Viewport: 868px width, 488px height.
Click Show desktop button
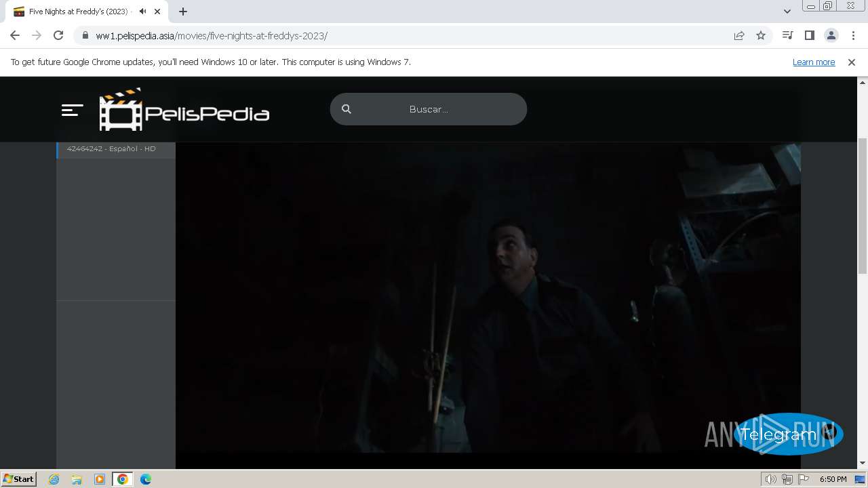(x=861, y=479)
